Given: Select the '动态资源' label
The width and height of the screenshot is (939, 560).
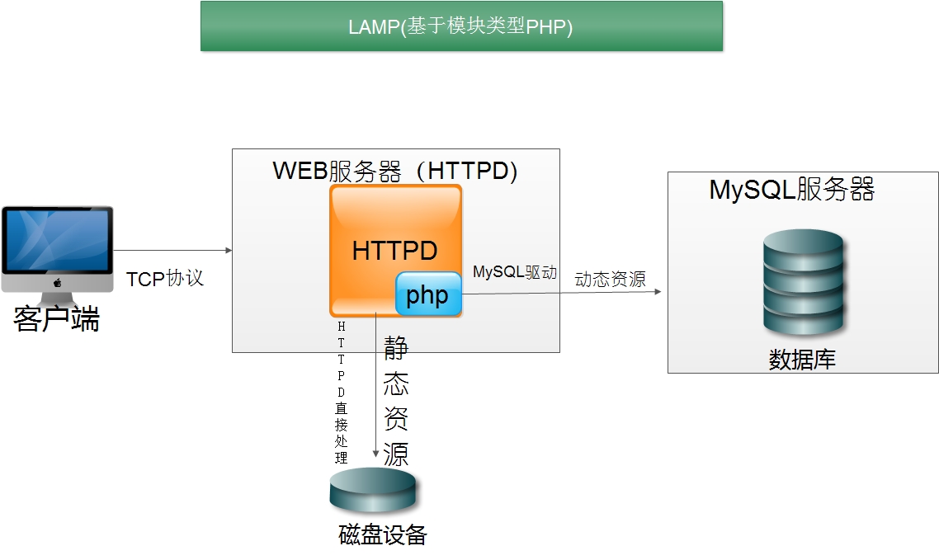Looking at the screenshot, I should click(x=611, y=280).
